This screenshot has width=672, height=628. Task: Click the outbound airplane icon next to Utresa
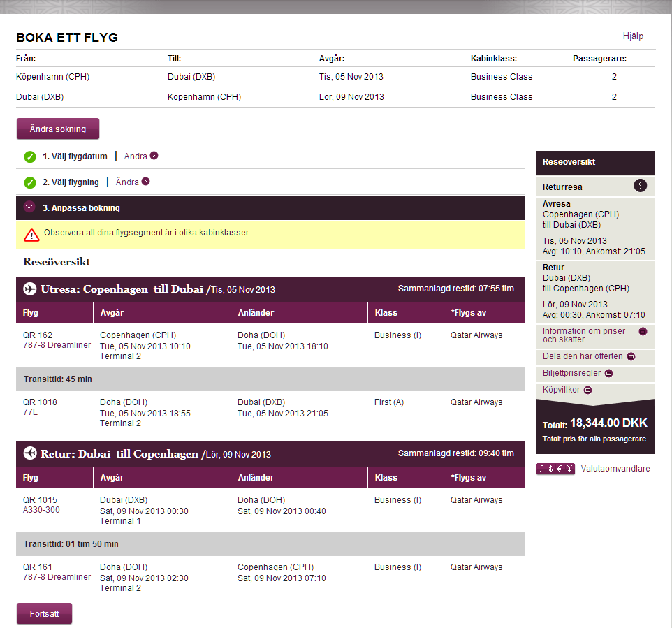point(30,289)
